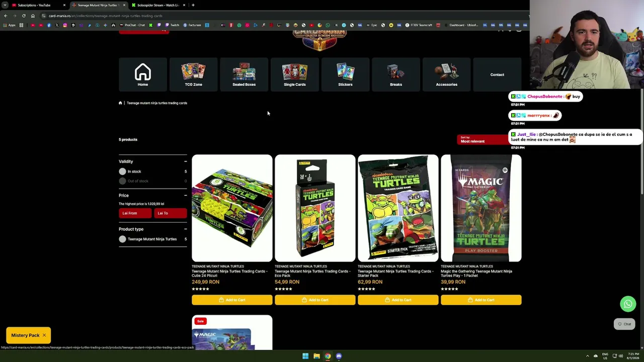The height and width of the screenshot is (362, 644).
Task: Show hidden system tray icons
Action: [588, 356]
